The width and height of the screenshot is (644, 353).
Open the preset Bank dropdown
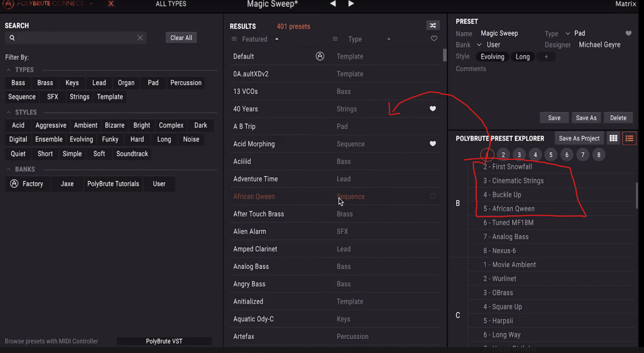point(479,45)
